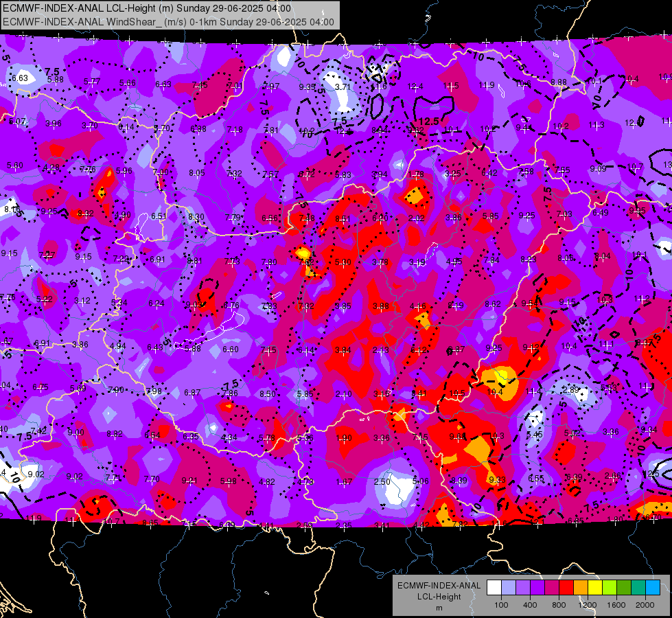Click the grid value 2.89

tap(571, 390)
